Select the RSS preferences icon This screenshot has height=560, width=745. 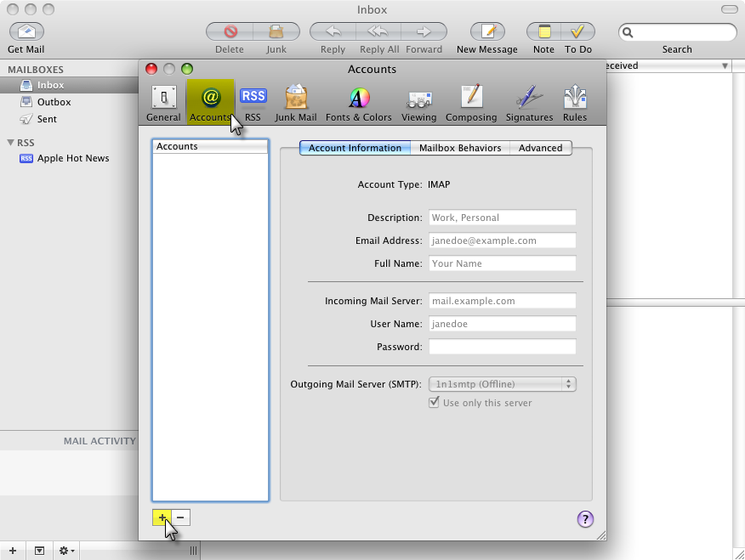[253, 103]
